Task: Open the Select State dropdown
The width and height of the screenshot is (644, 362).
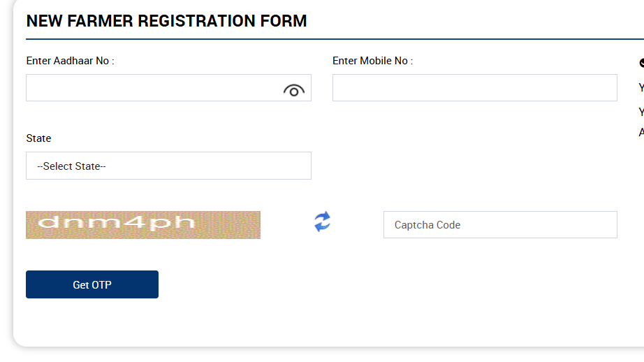Action: (168, 166)
